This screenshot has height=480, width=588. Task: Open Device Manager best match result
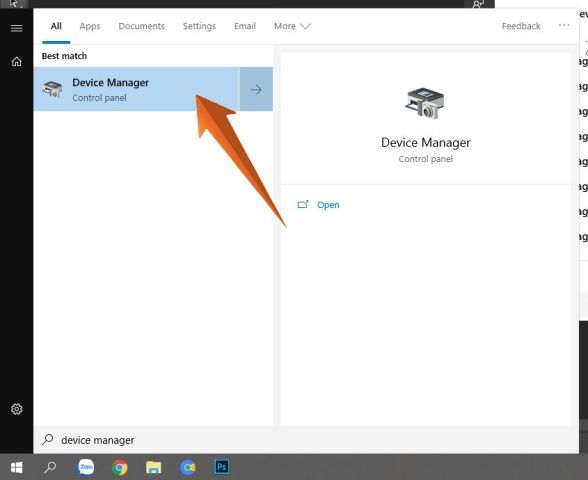pos(136,89)
